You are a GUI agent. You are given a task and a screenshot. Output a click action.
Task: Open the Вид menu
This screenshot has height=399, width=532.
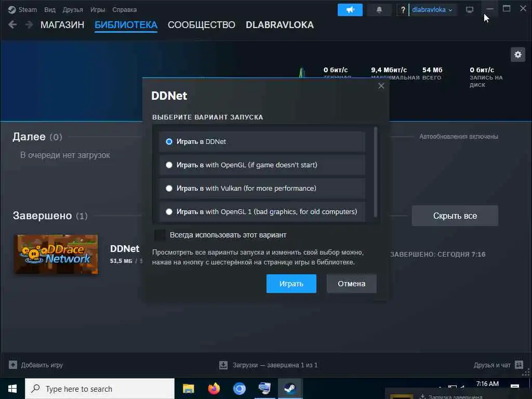pos(49,9)
